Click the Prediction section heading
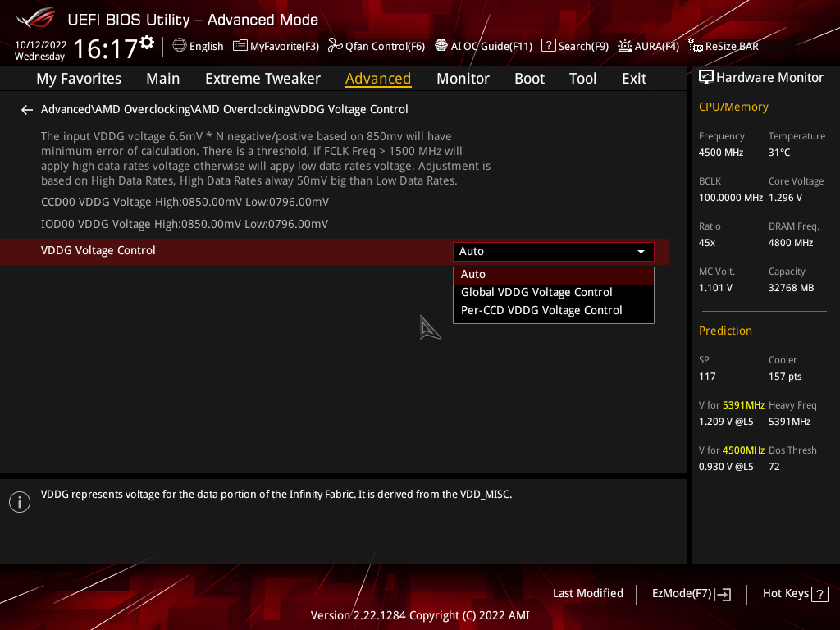 point(725,331)
